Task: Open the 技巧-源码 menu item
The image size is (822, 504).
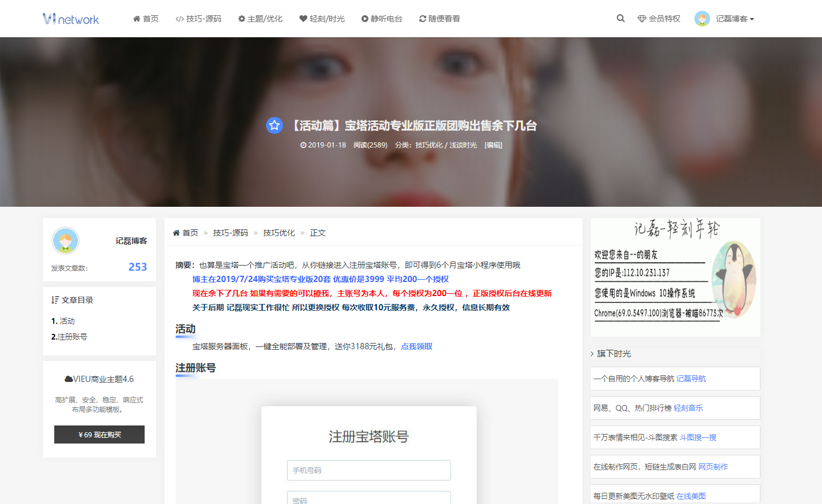Action: click(x=202, y=18)
